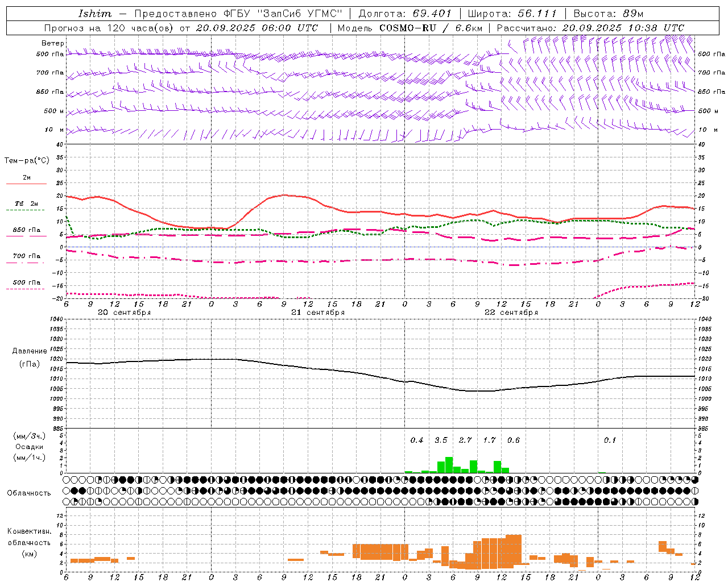Click the "(мм/3ч.)" precipitation unit label
Screen dimensions: 728x582
click(30, 436)
